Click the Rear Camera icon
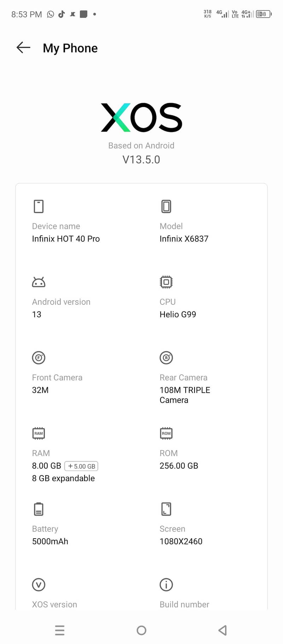The height and width of the screenshot is (644, 283). [166, 357]
